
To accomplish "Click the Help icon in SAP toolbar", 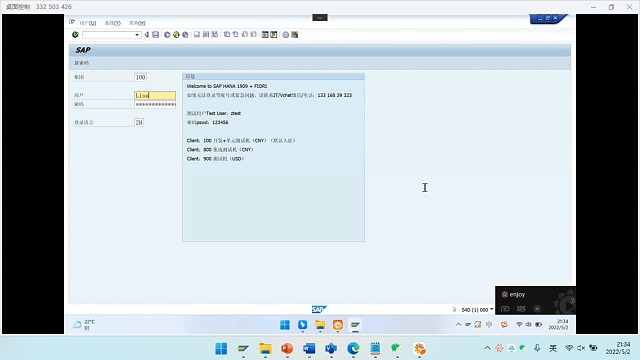I will click(285, 35).
